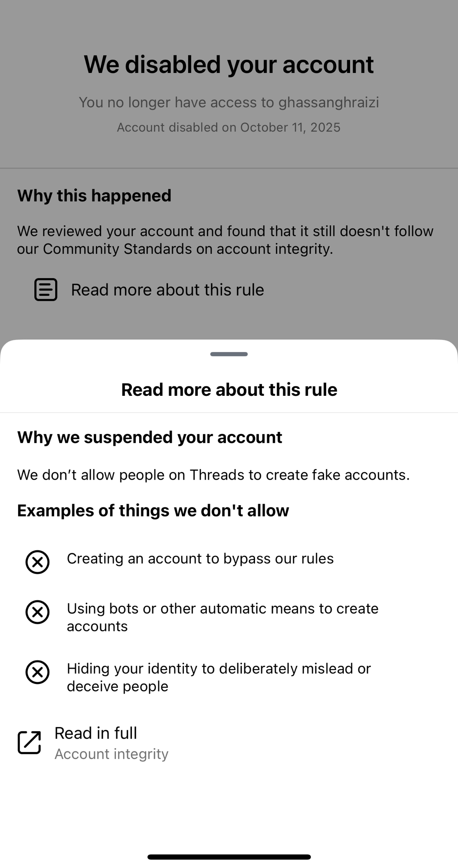The image size is (458, 868).
Task: Tap the Community Standards explanation paragraph
Action: click(225, 240)
